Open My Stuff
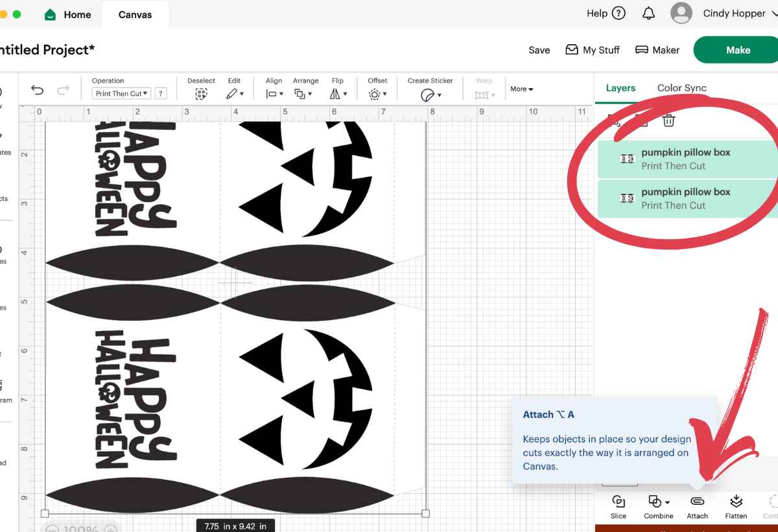This screenshot has width=778, height=532. pos(593,50)
